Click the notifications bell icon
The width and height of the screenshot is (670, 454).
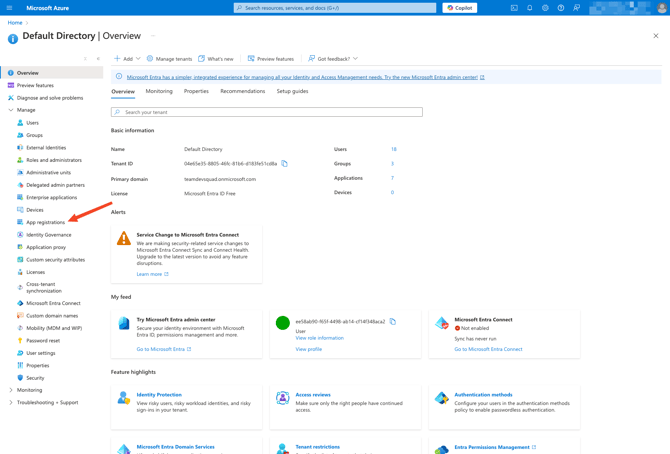tap(530, 8)
